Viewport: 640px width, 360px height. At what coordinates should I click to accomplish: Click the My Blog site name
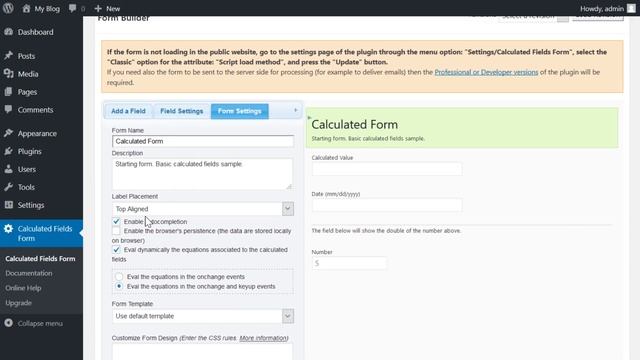tap(47, 8)
